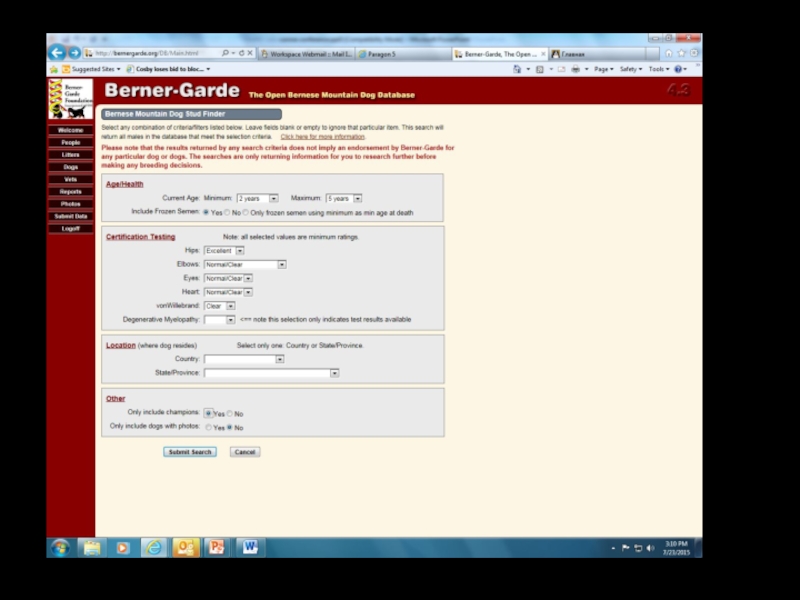Open the Favorites star icon
This screenshot has height=600, width=800.
[x=682, y=53]
